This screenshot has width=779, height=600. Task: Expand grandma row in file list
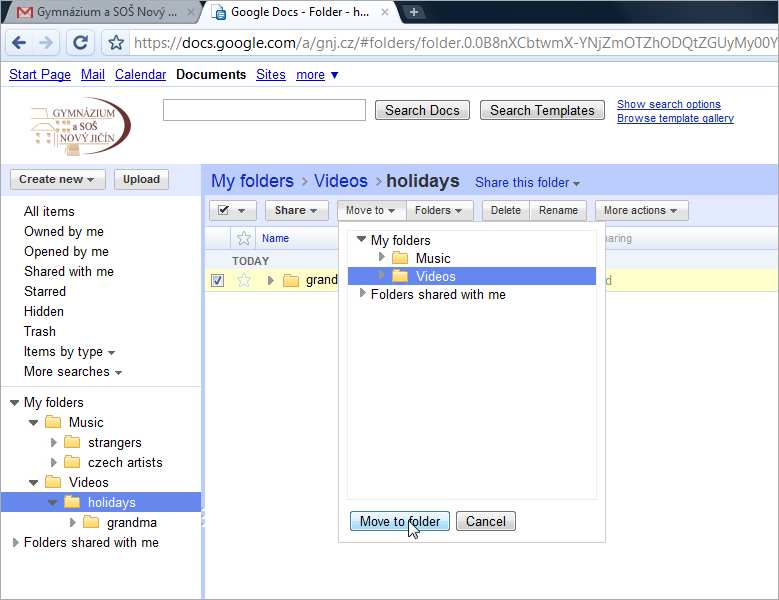click(x=270, y=281)
